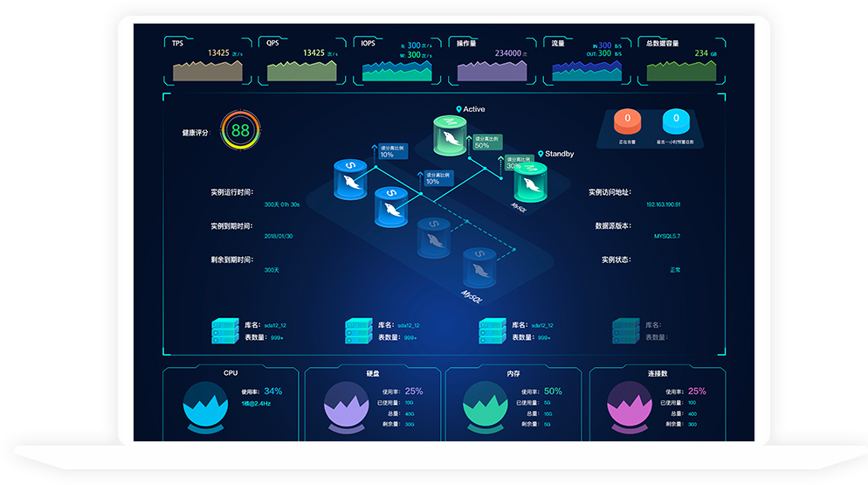
Task: Click the cyan last-hour alarm total counter
Action: 676,121
